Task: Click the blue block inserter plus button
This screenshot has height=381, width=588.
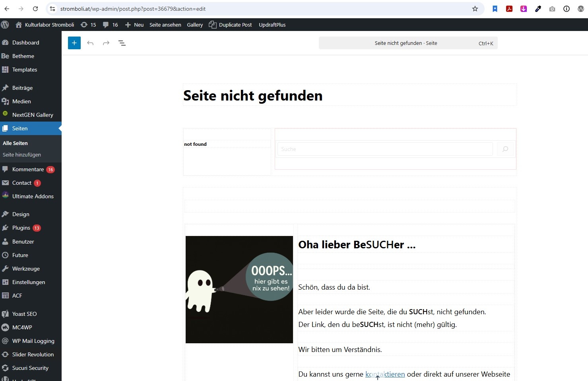Action: pos(74,43)
